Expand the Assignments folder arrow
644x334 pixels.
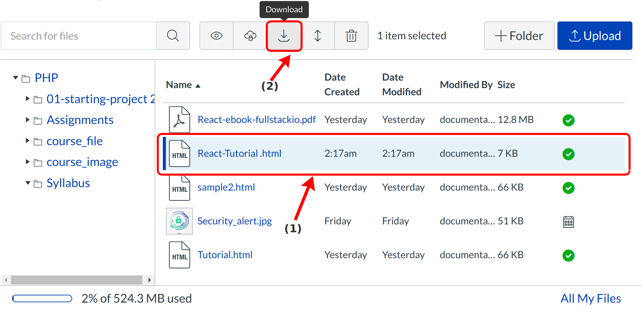coord(28,120)
